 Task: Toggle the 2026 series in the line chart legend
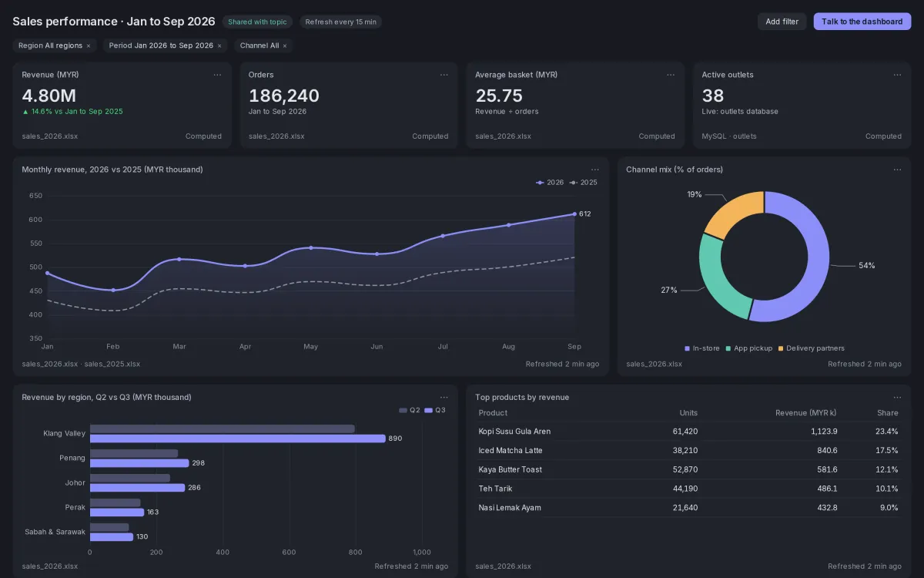point(550,183)
